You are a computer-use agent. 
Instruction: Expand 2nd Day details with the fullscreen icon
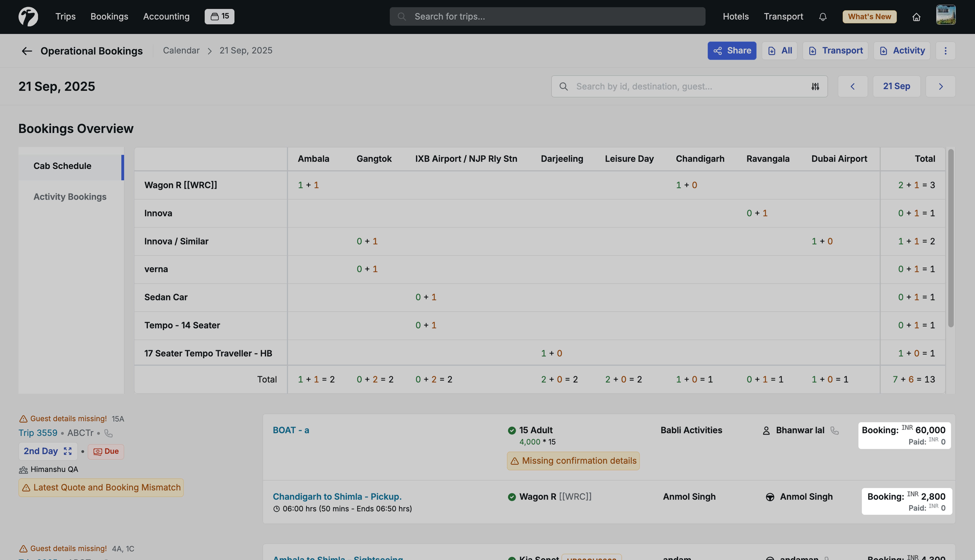(x=68, y=451)
